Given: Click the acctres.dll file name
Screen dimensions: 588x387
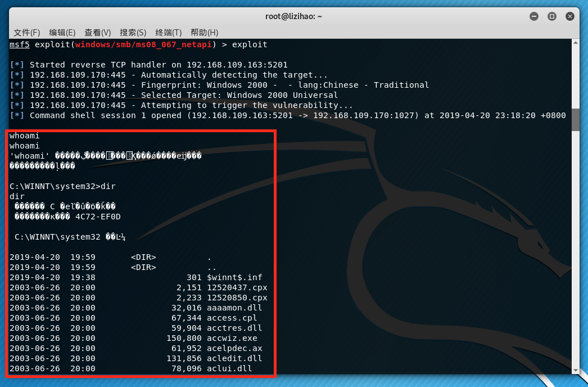Looking at the screenshot, I should tap(235, 328).
